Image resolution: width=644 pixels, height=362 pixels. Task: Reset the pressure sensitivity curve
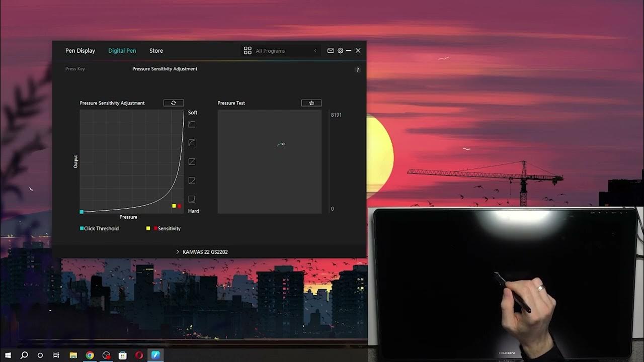(x=173, y=103)
